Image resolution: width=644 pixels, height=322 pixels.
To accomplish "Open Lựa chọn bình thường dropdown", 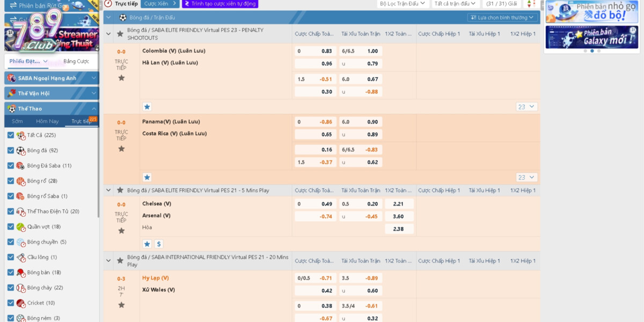I will tap(502, 17).
